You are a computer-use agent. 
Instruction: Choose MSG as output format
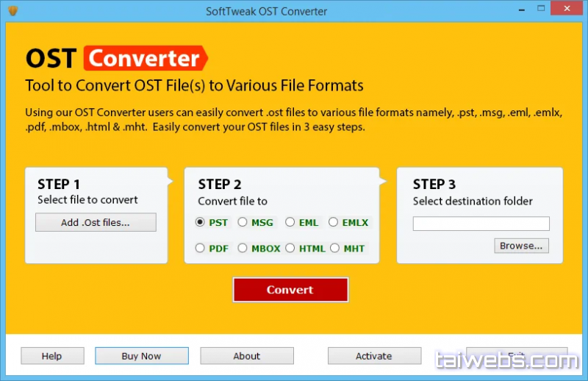pyautogui.click(x=243, y=222)
